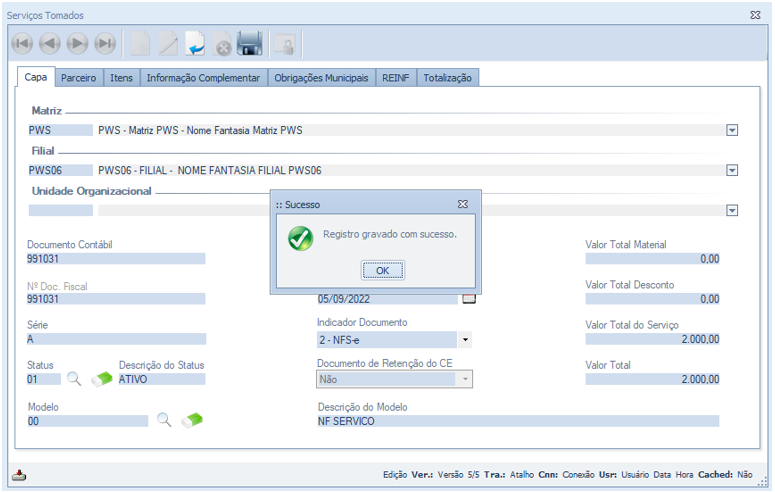Screen dimensions: 775x492
Task: Click the save floppy disk icon
Action: [250, 44]
